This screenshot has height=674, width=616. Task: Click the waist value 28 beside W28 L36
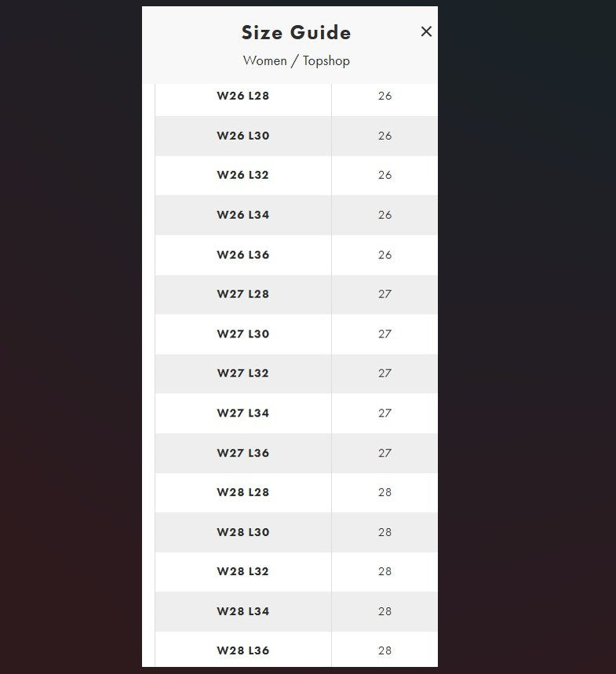point(385,650)
